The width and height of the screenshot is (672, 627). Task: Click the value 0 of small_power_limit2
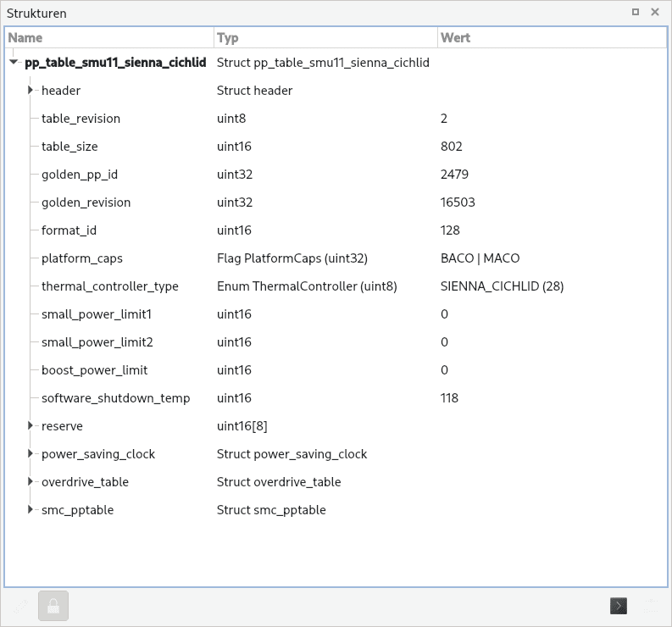444,342
